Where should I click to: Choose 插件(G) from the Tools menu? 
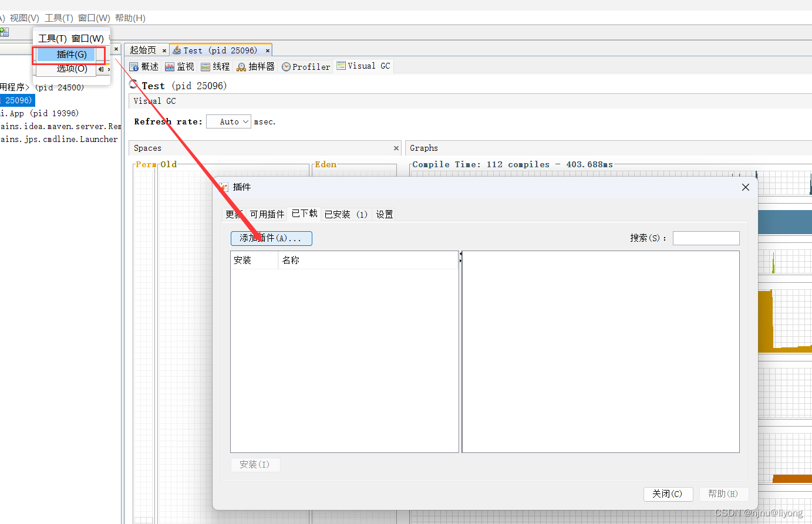[72, 55]
